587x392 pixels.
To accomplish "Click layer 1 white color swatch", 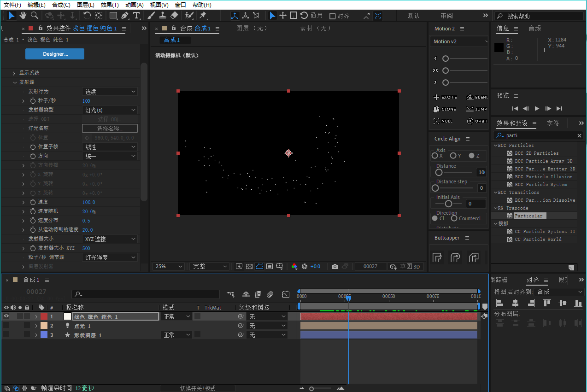I will pyautogui.click(x=67, y=316).
